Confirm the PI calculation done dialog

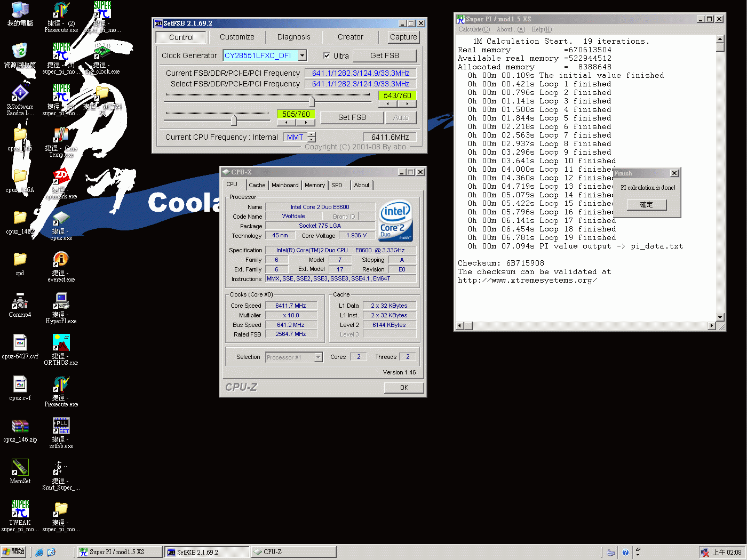[x=646, y=205]
